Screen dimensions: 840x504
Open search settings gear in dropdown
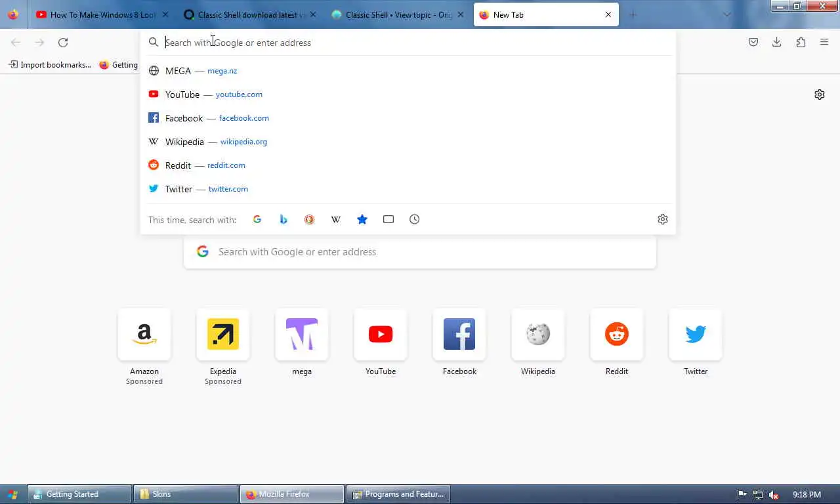pos(663,219)
